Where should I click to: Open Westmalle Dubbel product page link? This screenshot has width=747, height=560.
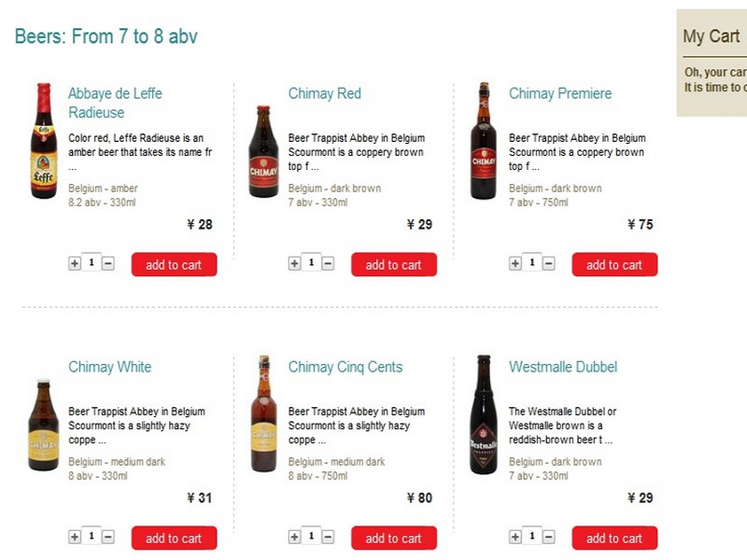tap(563, 367)
